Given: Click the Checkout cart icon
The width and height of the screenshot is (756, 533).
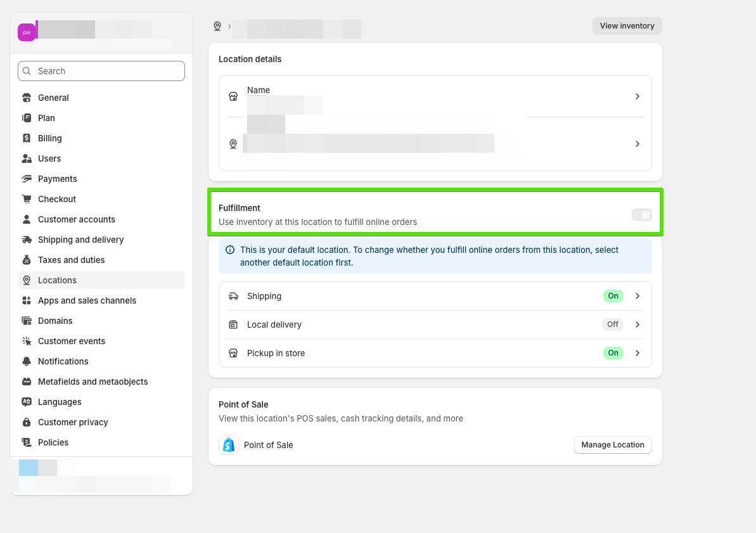Looking at the screenshot, I should tap(27, 199).
